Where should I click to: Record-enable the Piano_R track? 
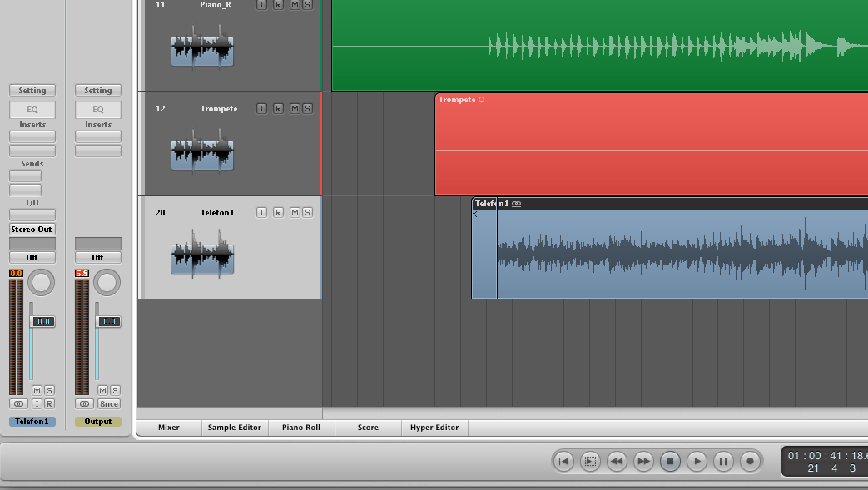click(x=279, y=4)
